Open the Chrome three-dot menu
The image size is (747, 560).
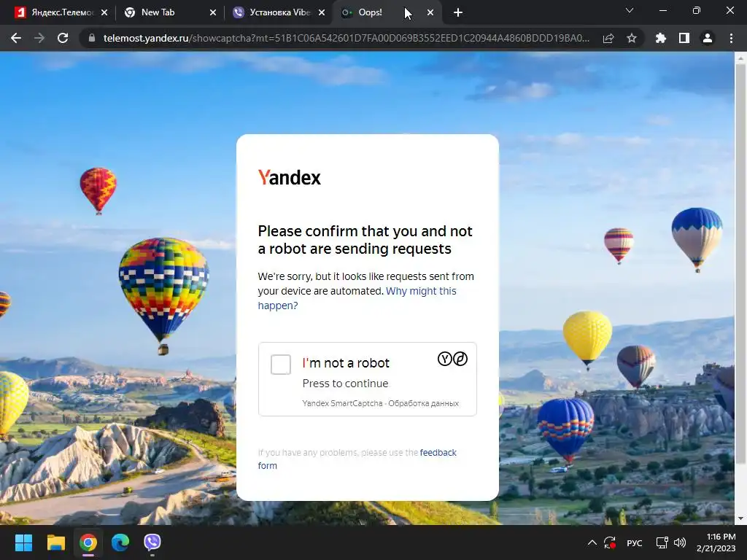(731, 38)
